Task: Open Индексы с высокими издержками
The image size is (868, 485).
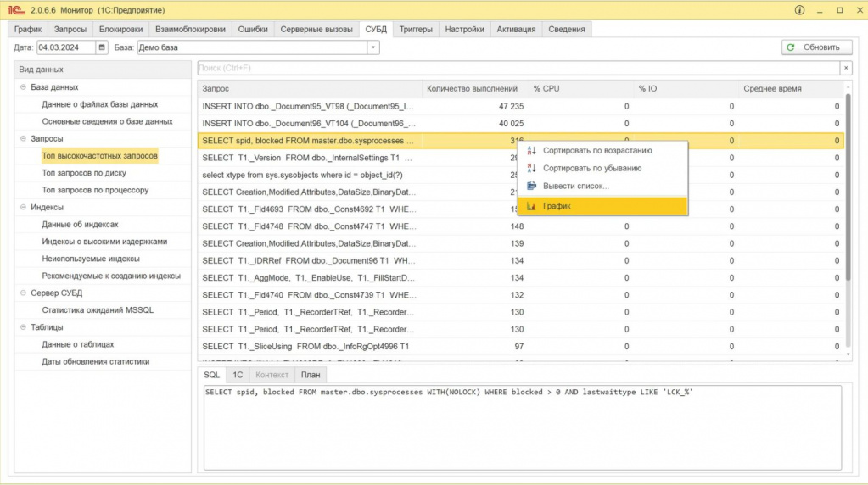Action: click(104, 241)
